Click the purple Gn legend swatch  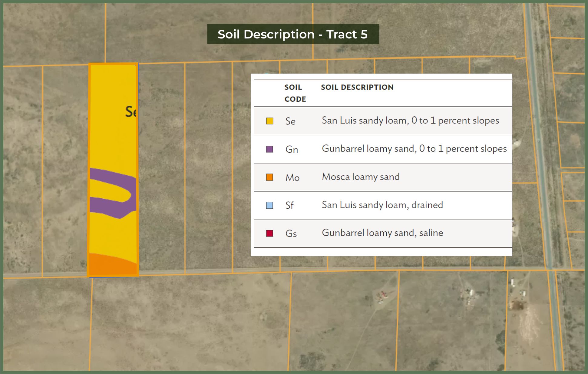(269, 149)
